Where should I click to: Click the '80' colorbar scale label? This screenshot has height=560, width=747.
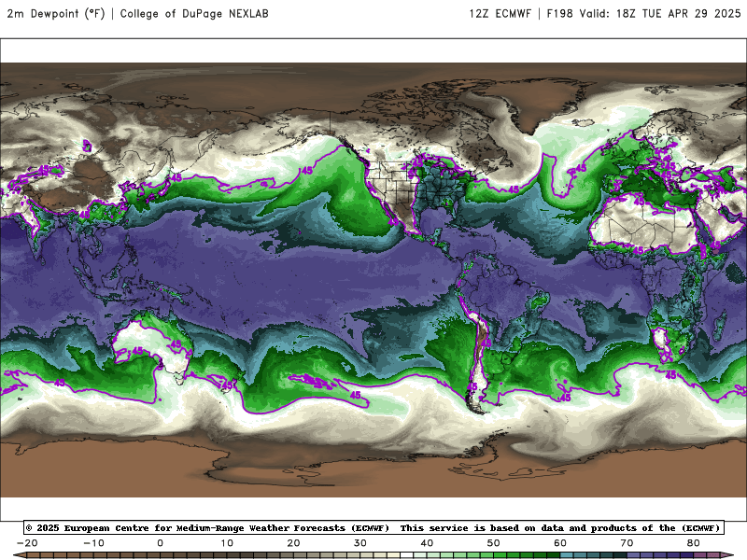[694, 543]
